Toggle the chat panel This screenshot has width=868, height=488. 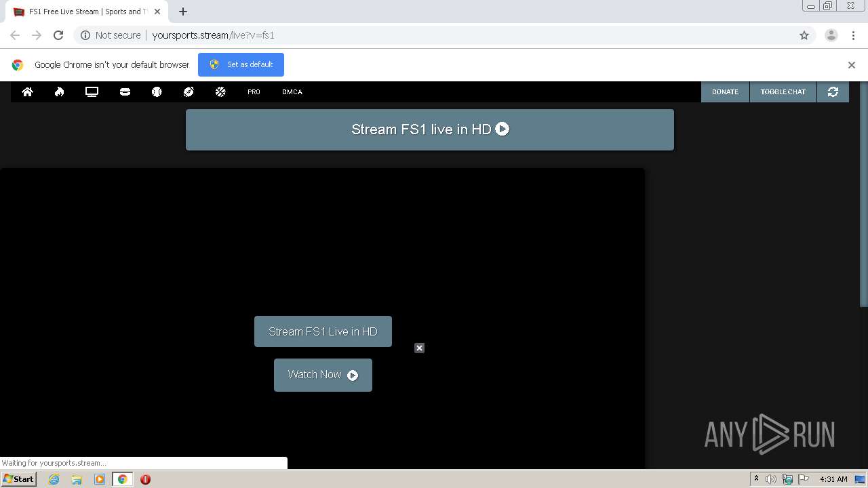click(783, 91)
